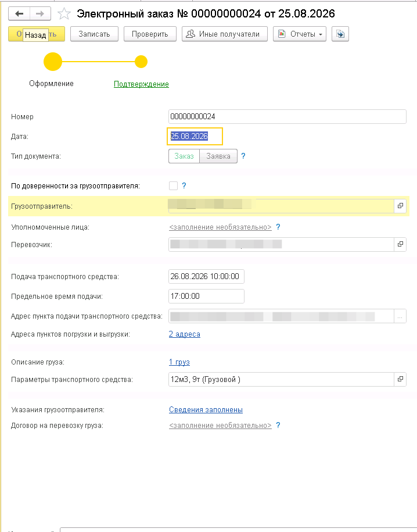Image resolution: width=417 pixels, height=532 pixels.
Task: Click the Подтверждение stage circle
Action: [x=141, y=62]
